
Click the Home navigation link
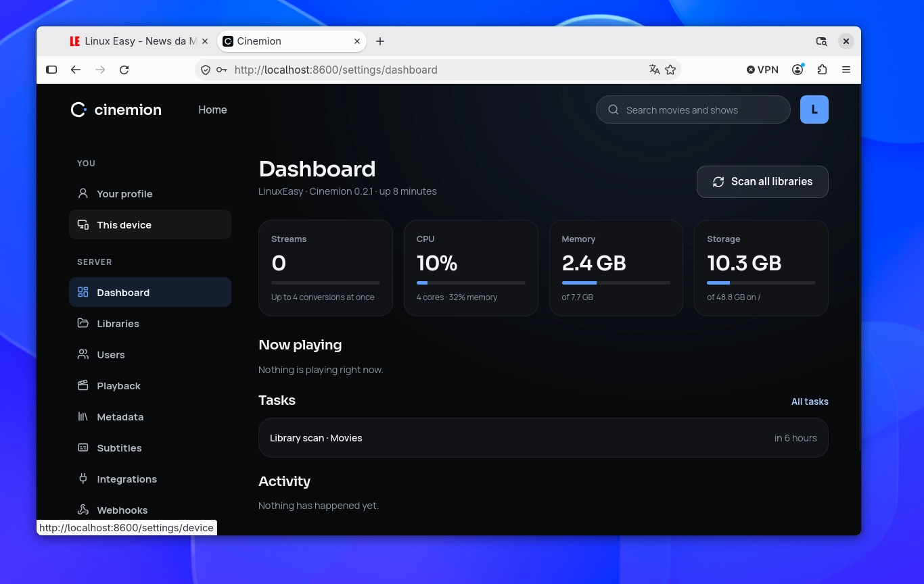(x=212, y=109)
